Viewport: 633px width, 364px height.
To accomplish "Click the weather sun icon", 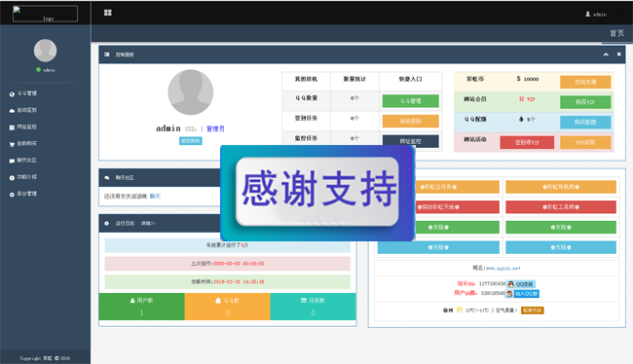I will 459,309.
